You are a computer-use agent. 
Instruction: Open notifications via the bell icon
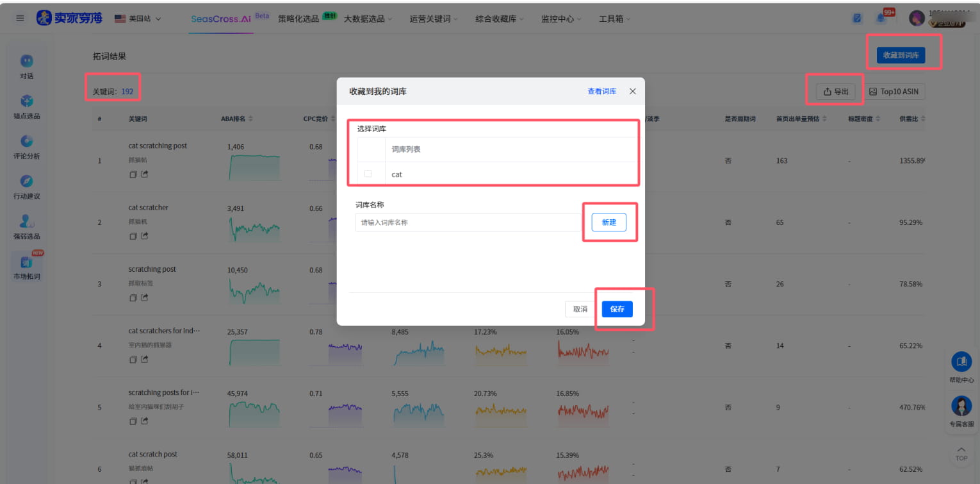pyautogui.click(x=880, y=17)
